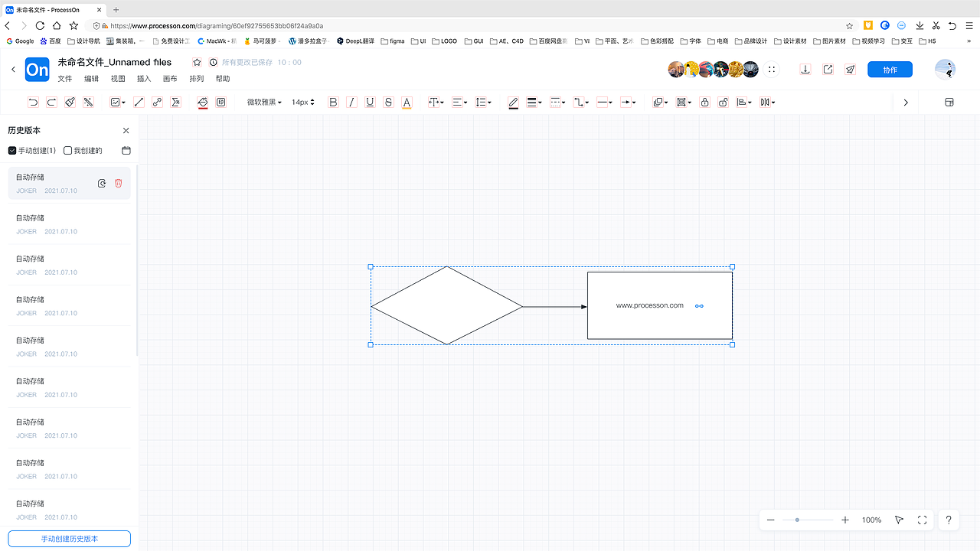Image resolution: width=980 pixels, height=551 pixels.
Task: Open the group shapes dropdown
Action: click(x=683, y=102)
